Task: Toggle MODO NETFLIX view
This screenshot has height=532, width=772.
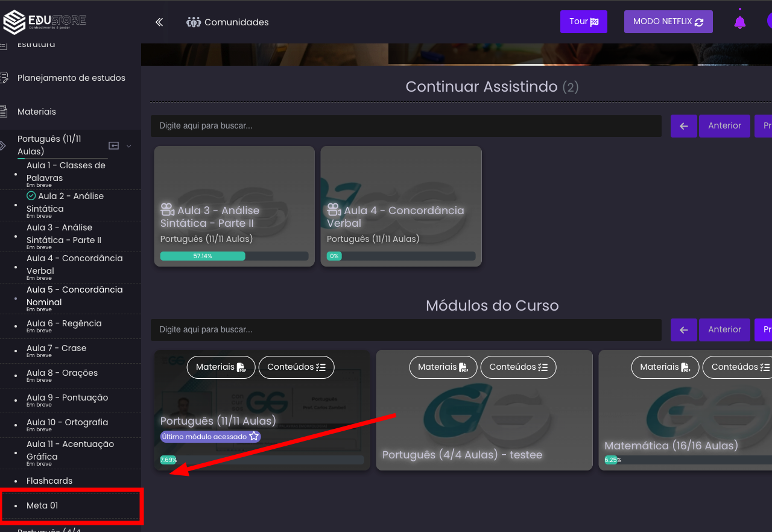Action: coord(668,22)
